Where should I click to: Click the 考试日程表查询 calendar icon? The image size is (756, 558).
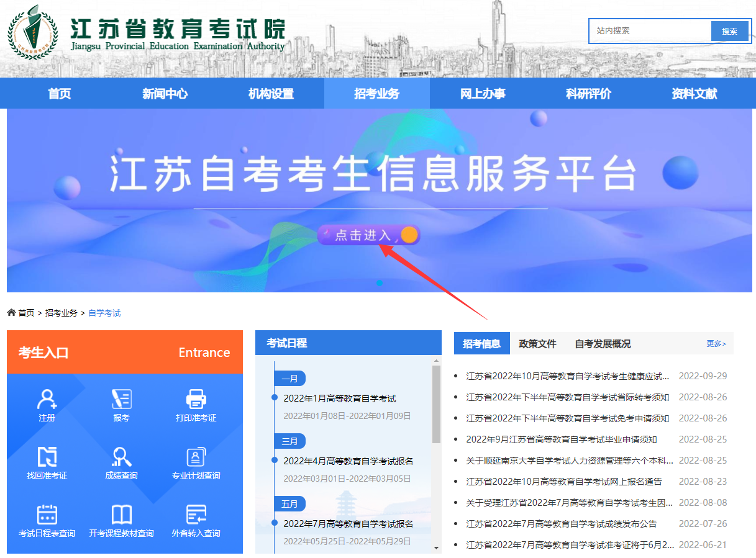click(x=47, y=519)
